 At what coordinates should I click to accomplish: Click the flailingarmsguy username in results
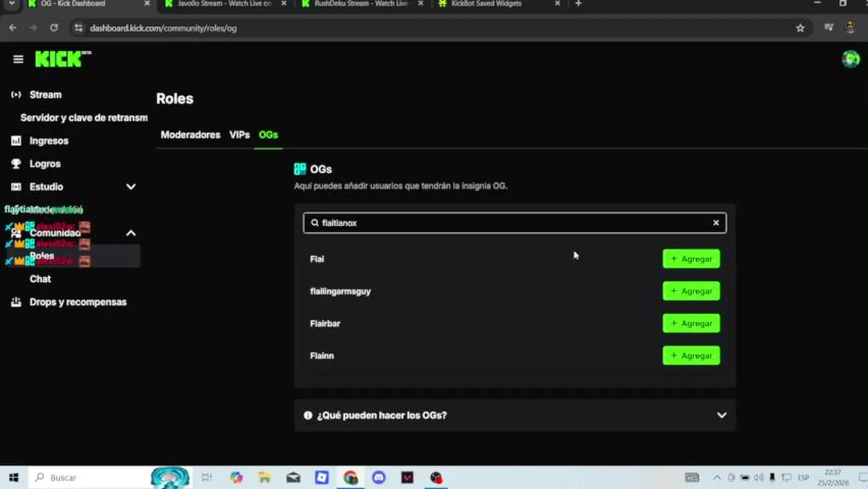(x=340, y=291)
